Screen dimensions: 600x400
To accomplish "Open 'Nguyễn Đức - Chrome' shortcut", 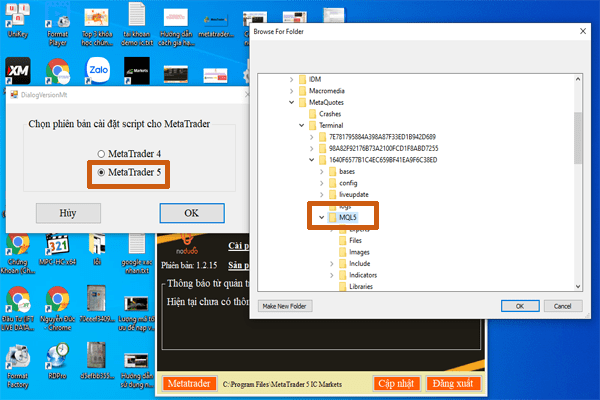I will tap(57, 308).
